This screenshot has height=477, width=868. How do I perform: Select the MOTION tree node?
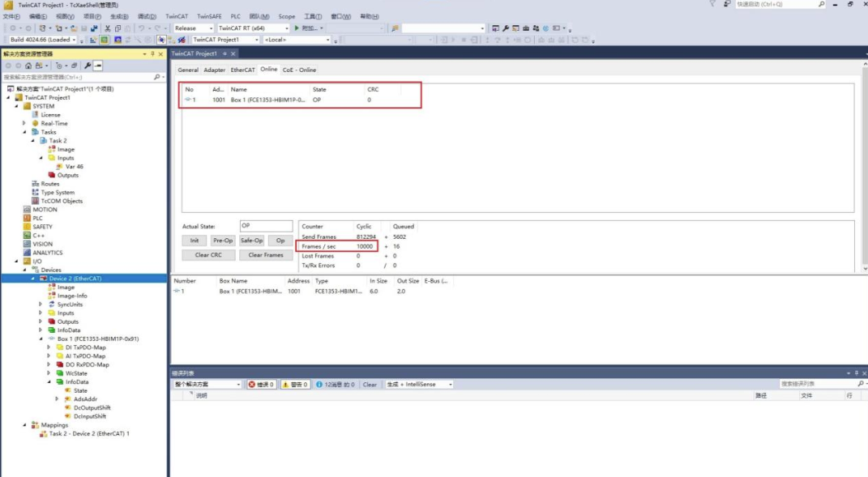click(x=45, y=209)
